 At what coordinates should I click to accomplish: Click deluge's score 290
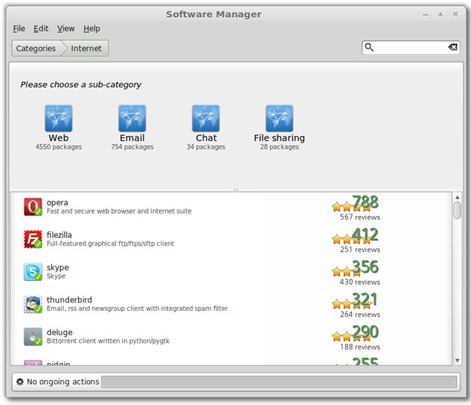(x=365, y=332)
